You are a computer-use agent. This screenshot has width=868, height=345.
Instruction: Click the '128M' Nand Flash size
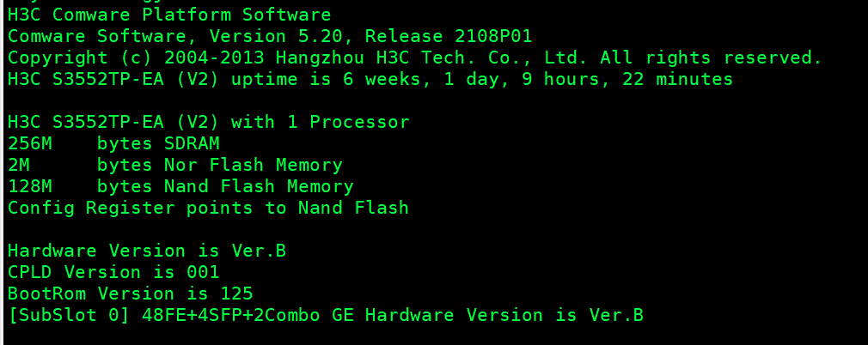point(30,186)
